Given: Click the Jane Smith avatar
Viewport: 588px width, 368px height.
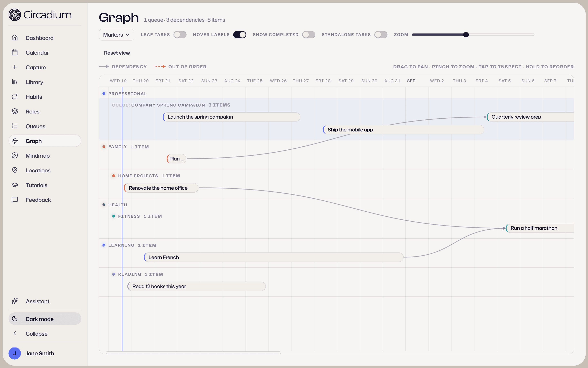Looking at the screenshot, I should coord(14,353).
